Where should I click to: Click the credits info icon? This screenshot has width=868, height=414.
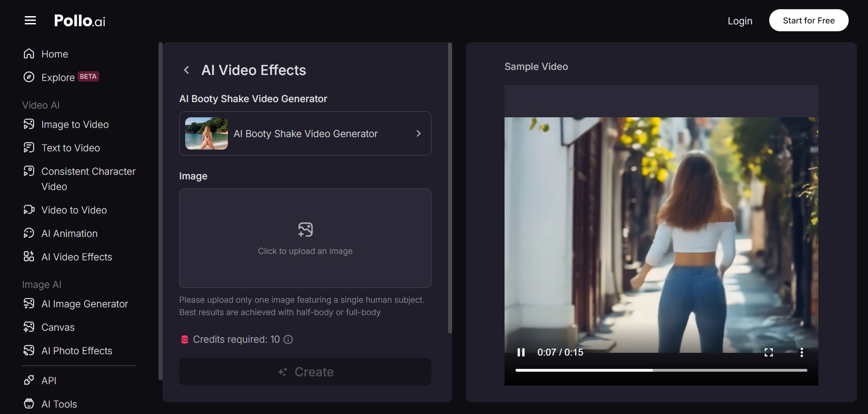(x=288, y=339)
